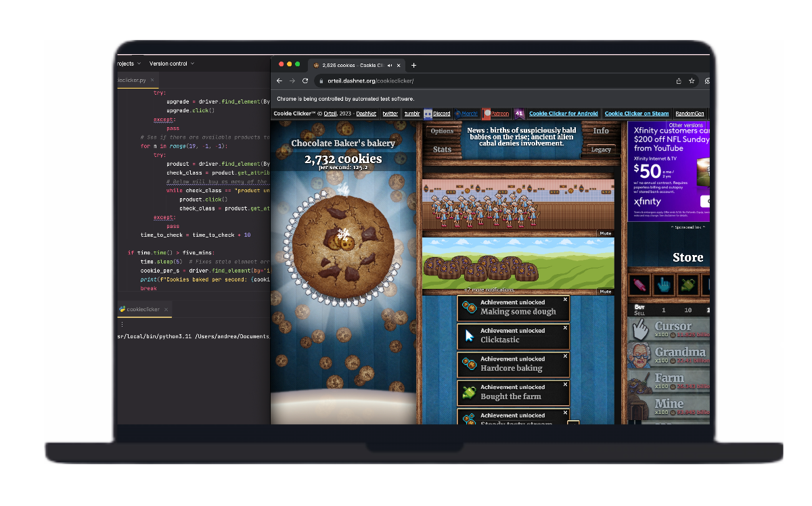Select buy quantity 1 in the Store
This screenshot has width=812, height=506.
click(664, 310)
